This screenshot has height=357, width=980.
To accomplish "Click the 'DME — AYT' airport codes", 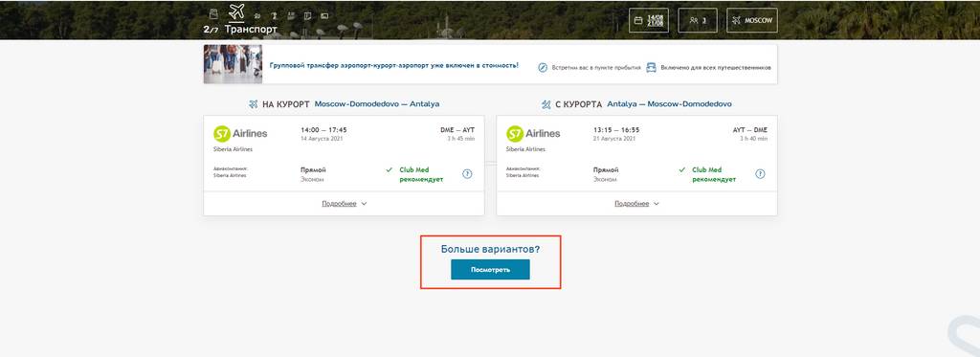I will tap(457, 130).
